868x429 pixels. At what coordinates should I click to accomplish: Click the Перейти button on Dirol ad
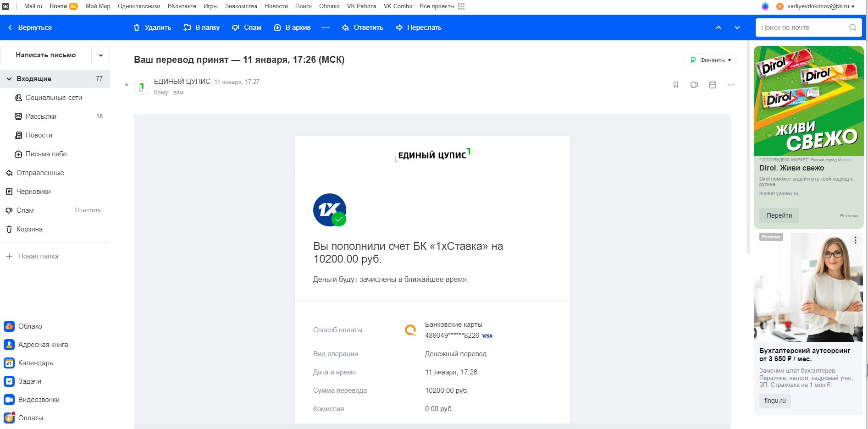(x=779, y=215)
